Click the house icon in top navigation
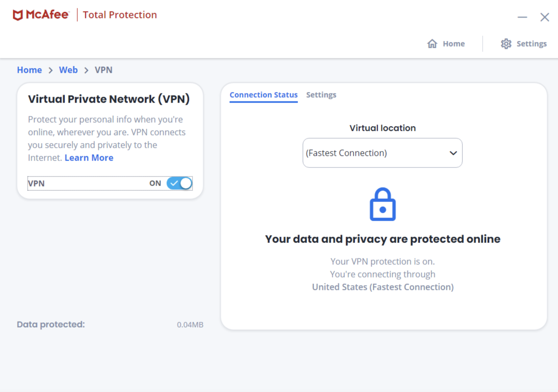The height and width of the screenshot is (392, 558). (x=432, y=44)
